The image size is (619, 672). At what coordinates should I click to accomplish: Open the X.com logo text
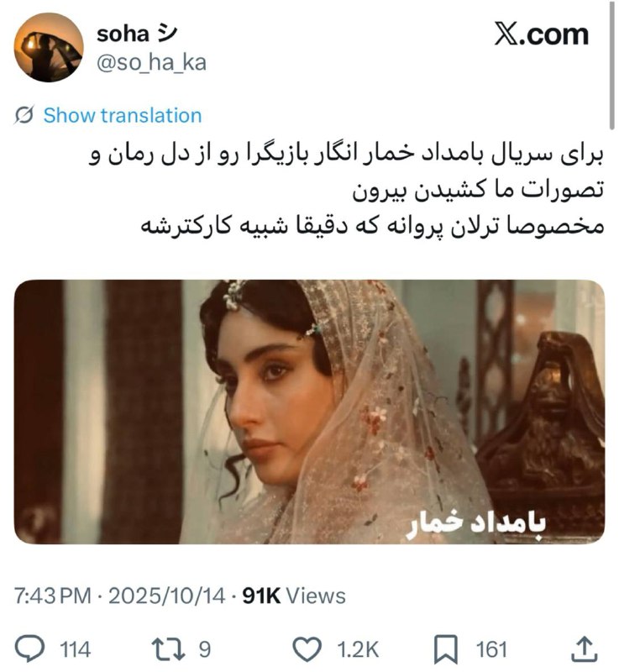pyautogui.click(x=542, y=34)
